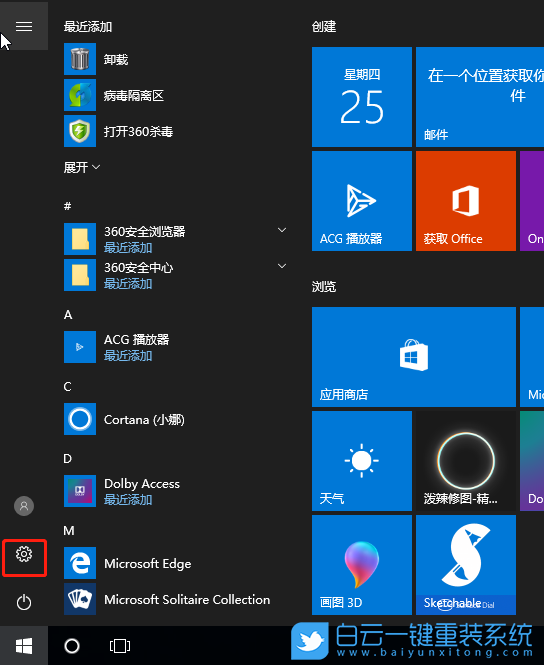Click the power button icon
Screen dimensions: 544x665
tap(24, 602)
